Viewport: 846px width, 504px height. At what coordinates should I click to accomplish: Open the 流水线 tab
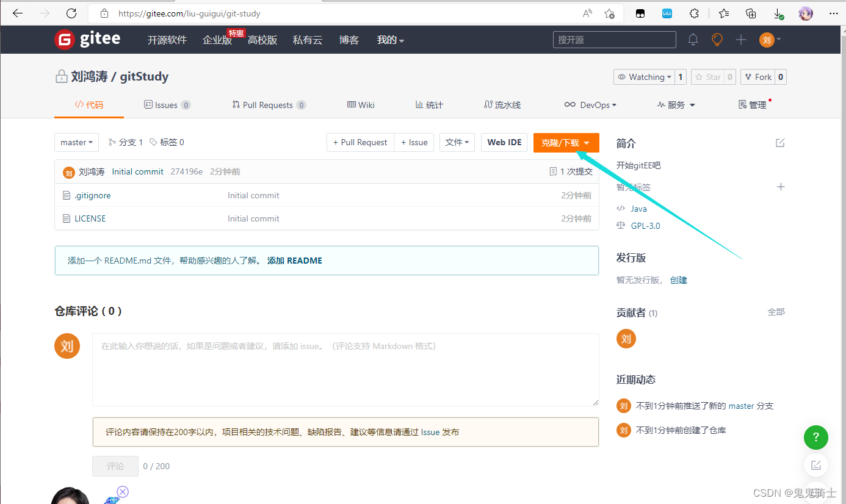click(x=502, y=105)
